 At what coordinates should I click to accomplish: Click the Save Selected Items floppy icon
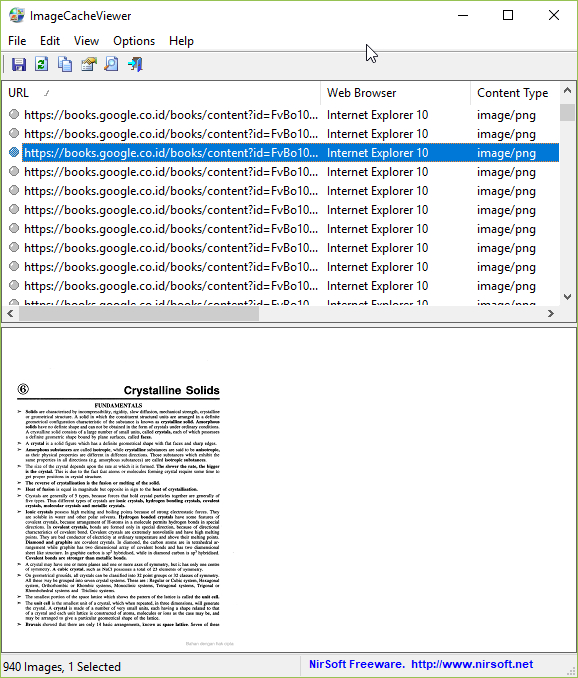click(x=19, y=64)
